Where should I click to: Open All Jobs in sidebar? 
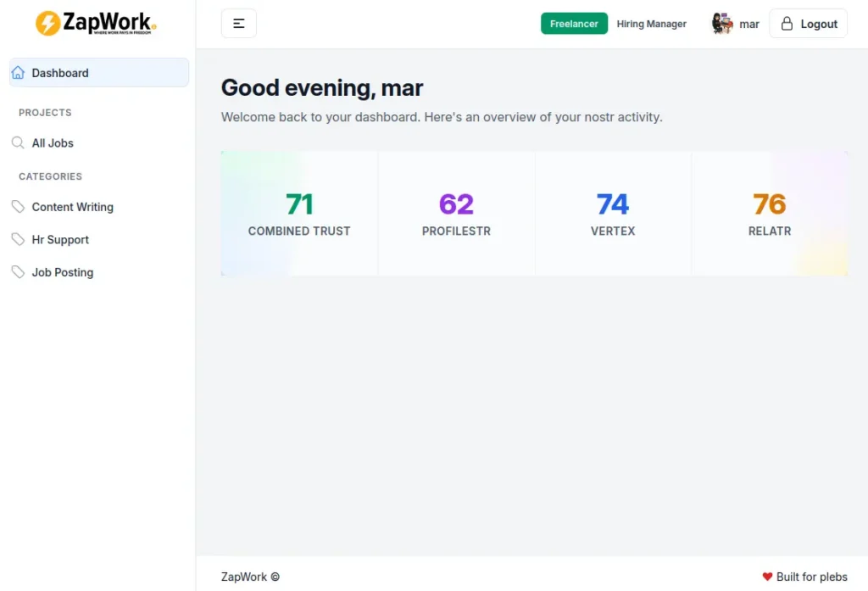tap(53, 143)
